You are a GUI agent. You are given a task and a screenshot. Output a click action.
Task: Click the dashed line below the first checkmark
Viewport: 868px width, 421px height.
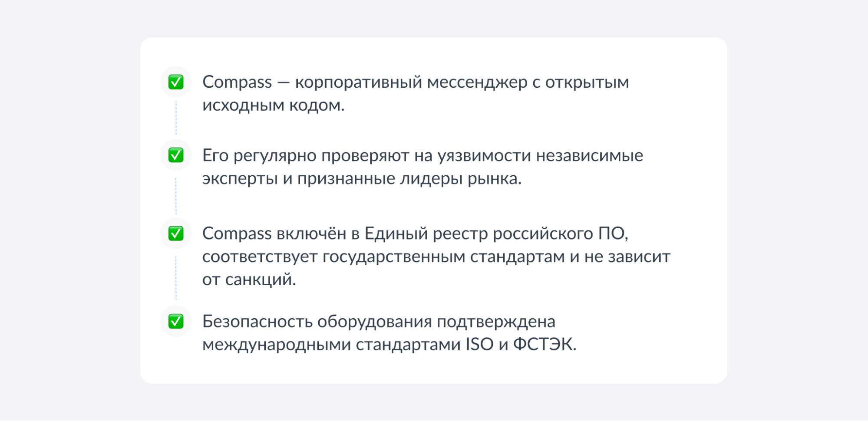[176, 117]
